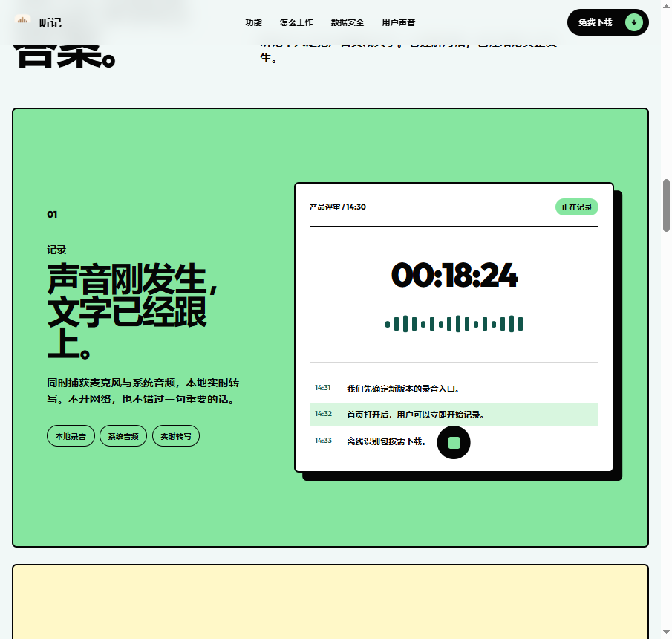This screenshot has width=672, height=639.
Task: Click the 产品评审 / 14:30 title
Action: [x=338, y=207]
